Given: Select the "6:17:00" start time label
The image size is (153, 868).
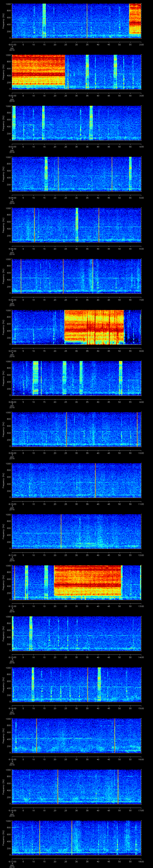Looking at the screenshot, I should point(12,861).
